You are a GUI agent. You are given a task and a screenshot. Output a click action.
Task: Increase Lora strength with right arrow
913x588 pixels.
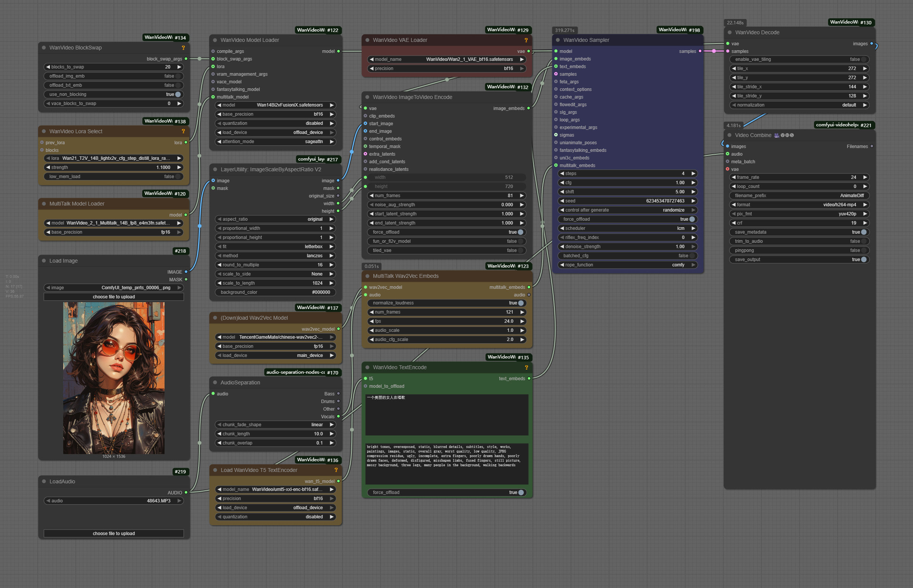coord(179,167)
